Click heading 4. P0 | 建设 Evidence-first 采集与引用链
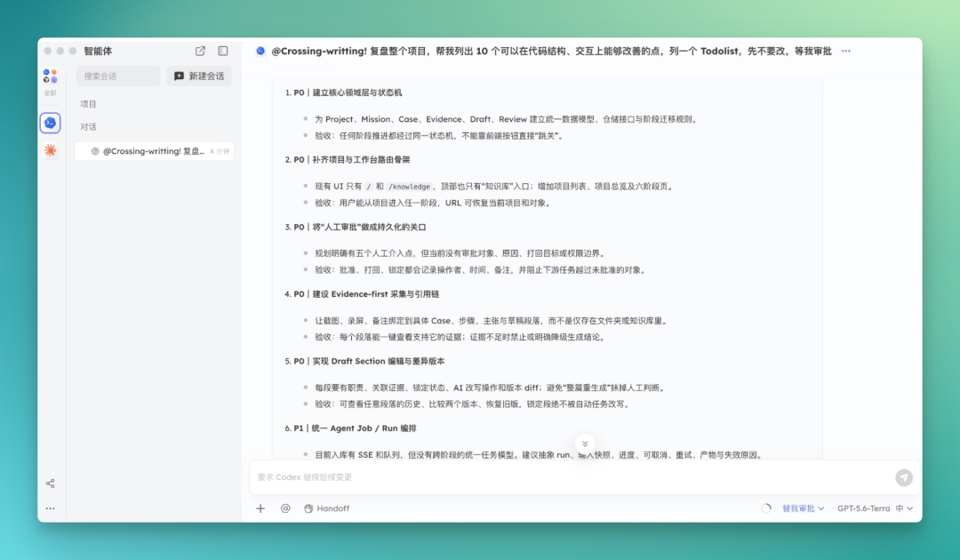 [362, 294]
